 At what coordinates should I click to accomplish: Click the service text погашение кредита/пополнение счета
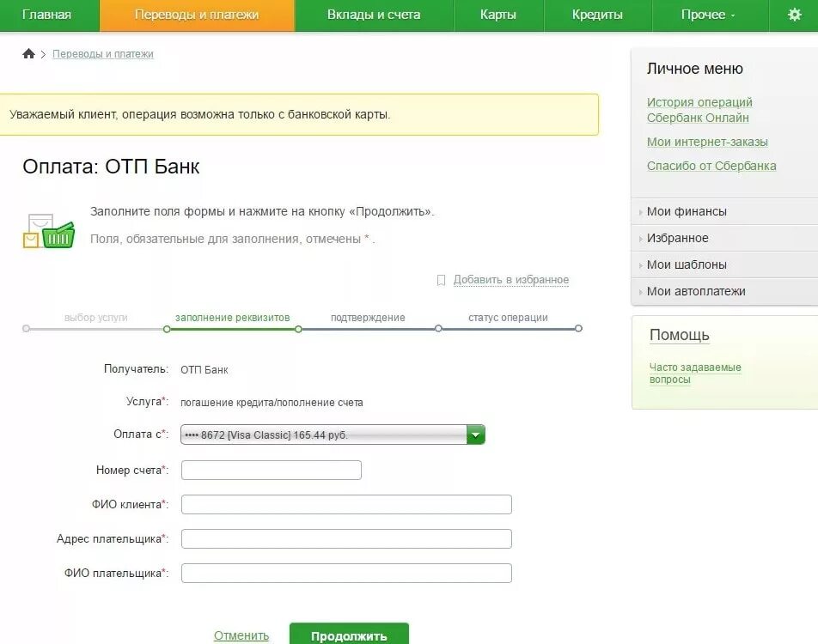[272, 403]
